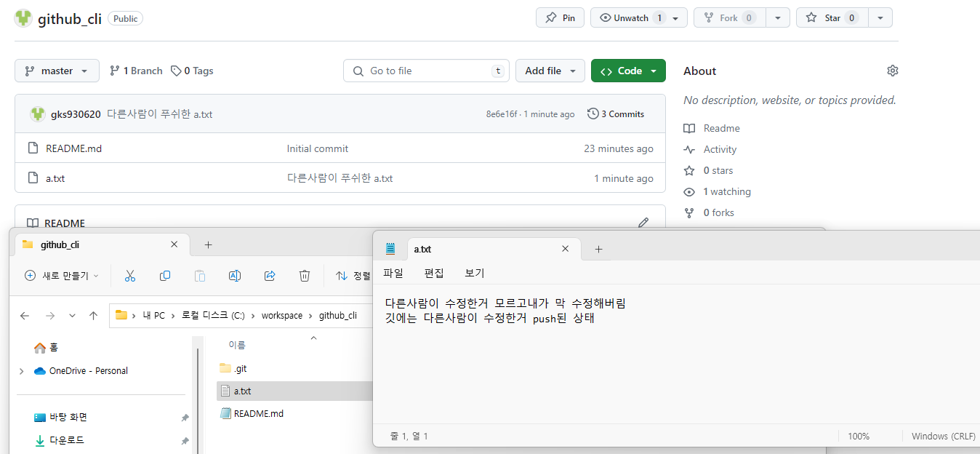This screenshot has width=980, height=454.
Task: Open 새로 만들기 menu in Explorer
Action: click(x=62, y=276)
